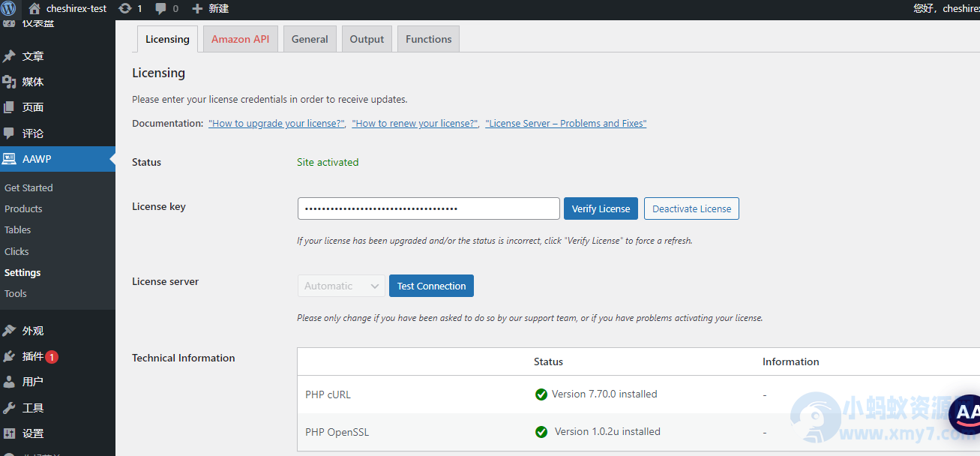
Task: Open the Appearance (外观) brush icon
Action: tap(10, 330)
